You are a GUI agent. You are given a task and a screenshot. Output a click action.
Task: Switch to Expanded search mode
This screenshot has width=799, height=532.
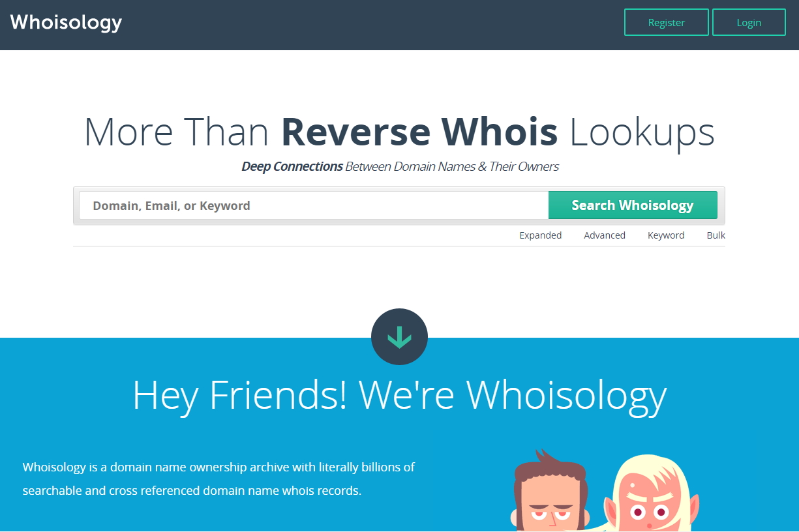540,235
